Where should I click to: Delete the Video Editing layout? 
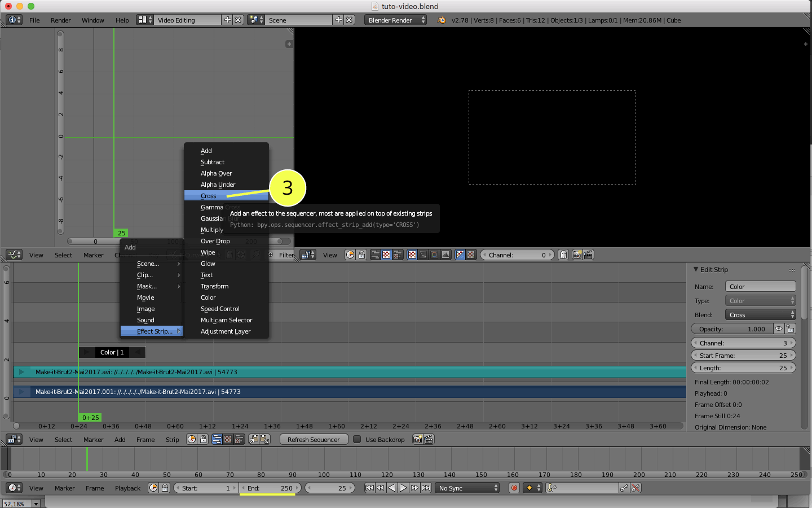tap(238, 20)
